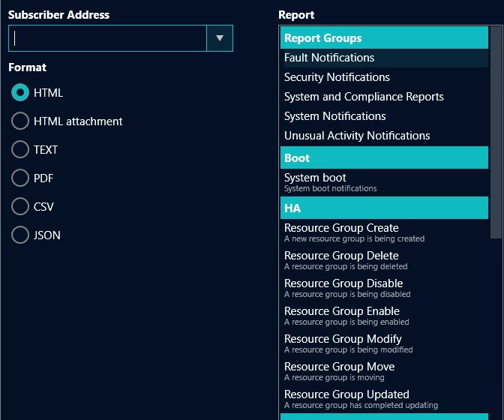Open the Subscriber Address dropdown arrow
The height and width of the screenshot is (420, 504).
pyautogui.click(x=220, y=38)
